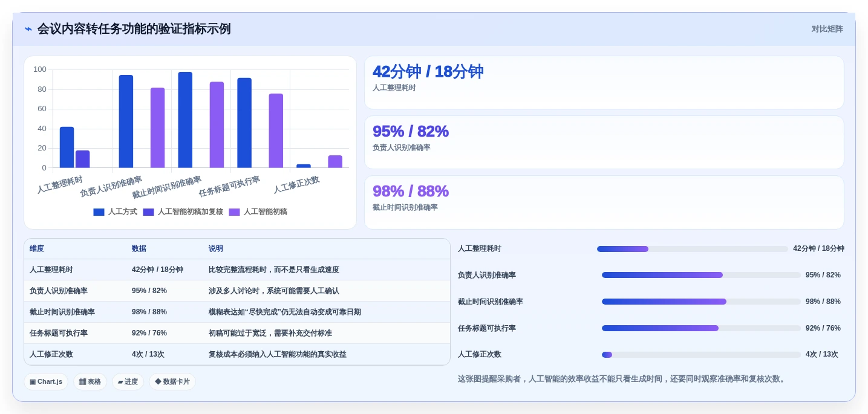Viewport: 868px width, 414px height.
Task: Select the 进度 chip
Action: coord(128,382)
